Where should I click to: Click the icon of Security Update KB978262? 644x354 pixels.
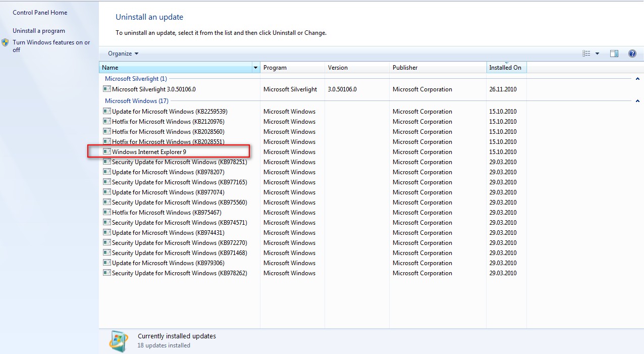click(106, 273)
